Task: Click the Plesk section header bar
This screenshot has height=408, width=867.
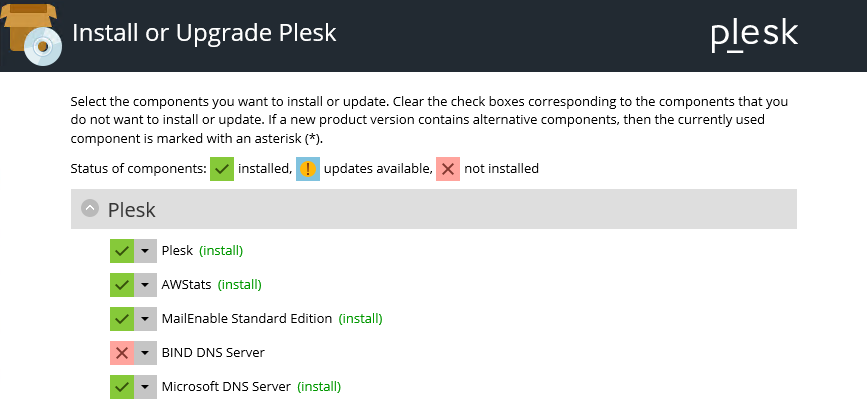Action: coord(450,209)
